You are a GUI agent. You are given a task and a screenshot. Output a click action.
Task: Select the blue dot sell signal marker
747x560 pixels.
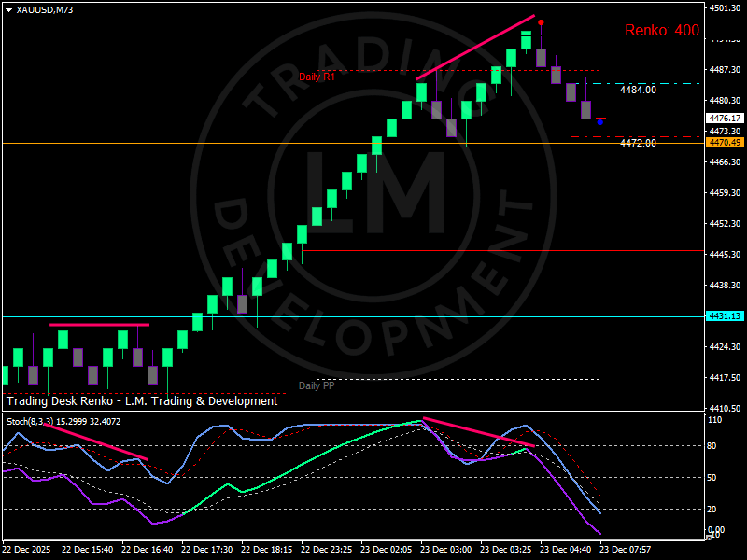click(x=599, y=122)
